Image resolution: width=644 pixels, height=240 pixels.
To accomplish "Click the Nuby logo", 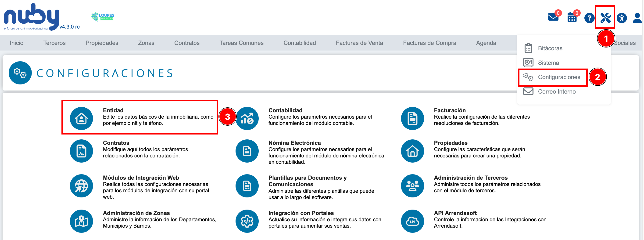I will pyautogui.click(x=32, y=17).
